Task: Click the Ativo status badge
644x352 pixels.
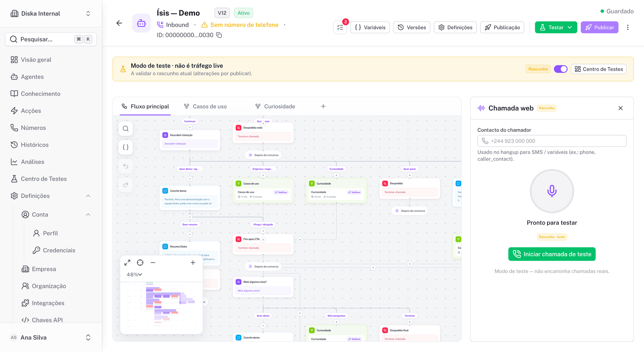Action: pyautogui.click(x=244, y=13)
